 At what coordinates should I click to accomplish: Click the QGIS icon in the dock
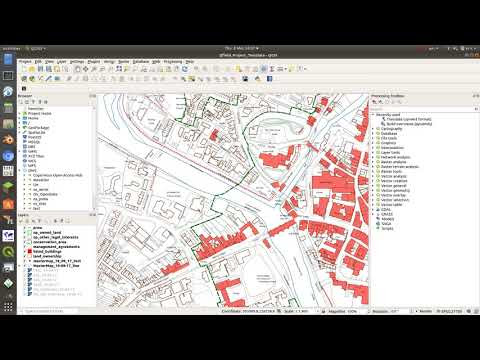click(x=8, y=251)
